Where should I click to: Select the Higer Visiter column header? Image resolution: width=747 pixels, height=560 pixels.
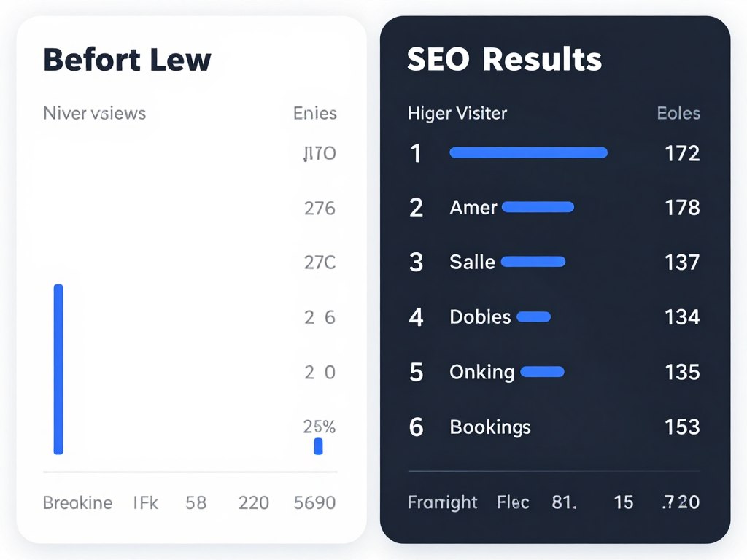pyautogui.click(x=457, y=114)
